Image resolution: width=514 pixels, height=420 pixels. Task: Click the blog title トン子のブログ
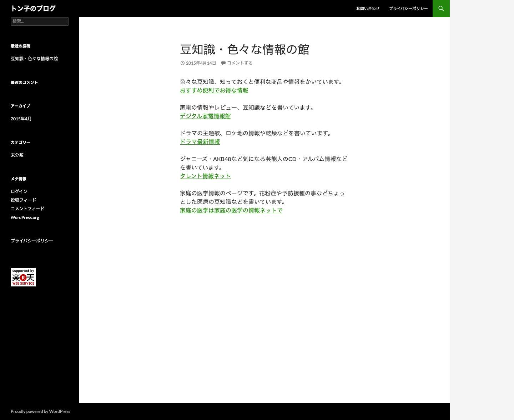point(33,8)
